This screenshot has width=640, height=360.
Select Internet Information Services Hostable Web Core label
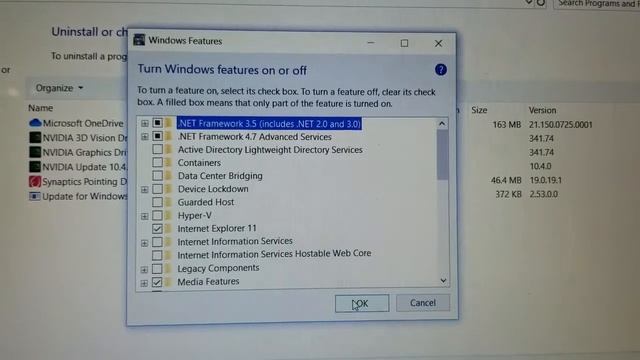coord(274,254)
